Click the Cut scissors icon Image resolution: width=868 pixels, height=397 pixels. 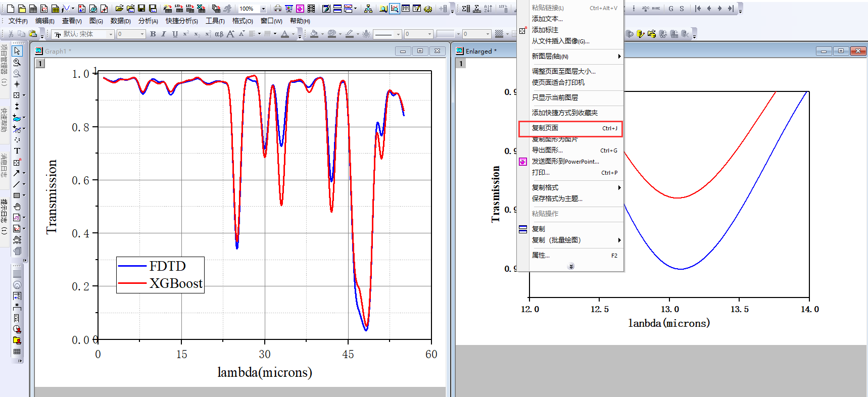tap(11, 34)
